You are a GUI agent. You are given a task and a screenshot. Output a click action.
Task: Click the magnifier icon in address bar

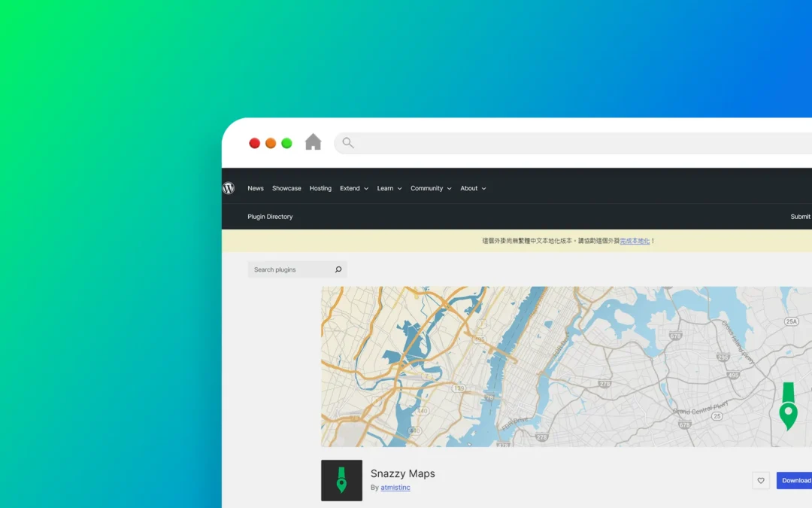tap(348, 142)
